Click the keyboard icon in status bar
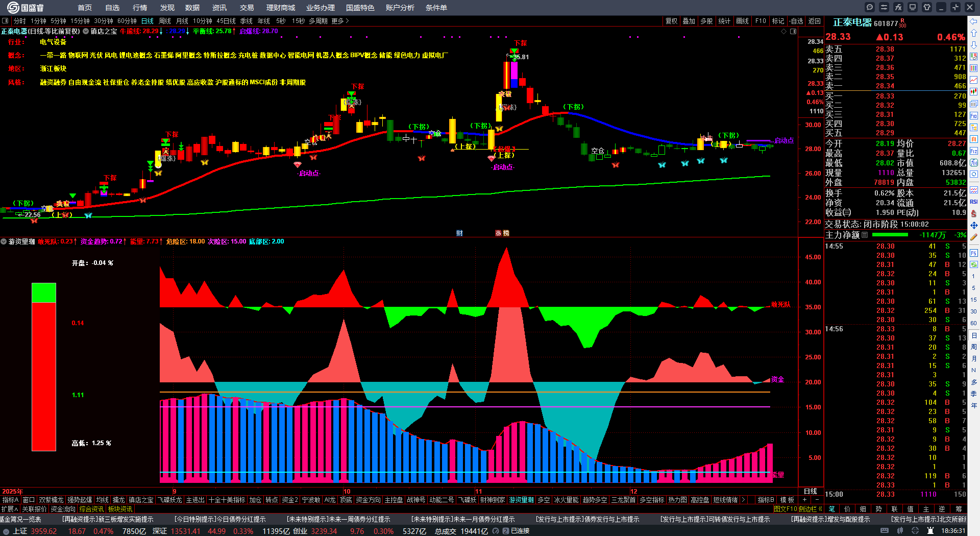 [885, 531]
